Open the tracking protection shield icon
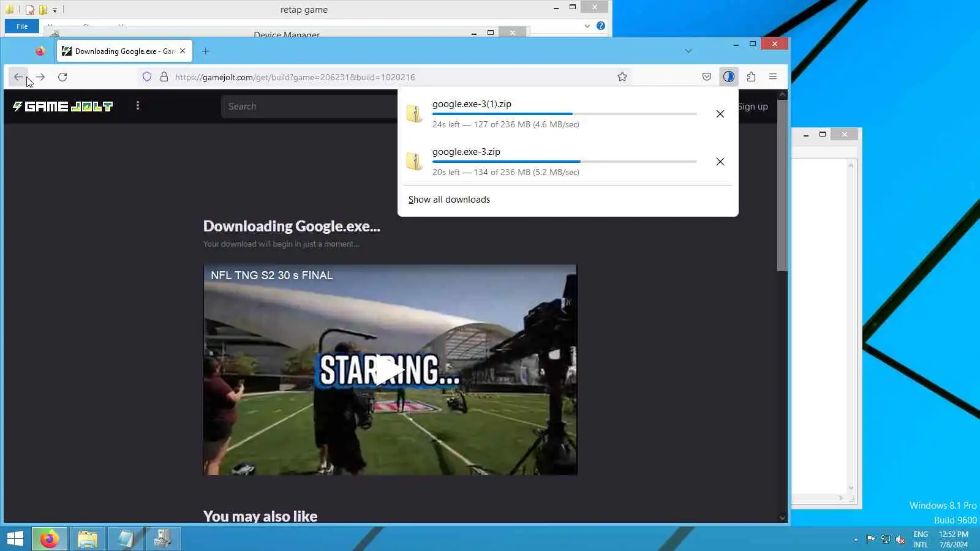980x551 pixels. coord(147,77)
